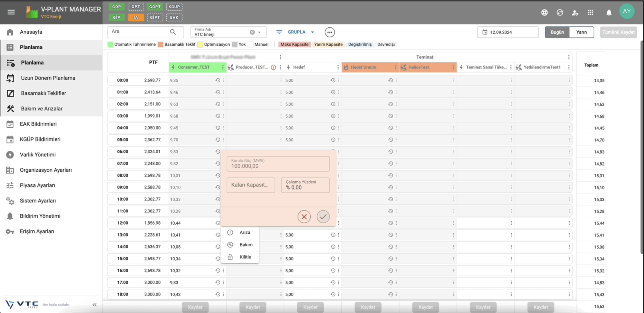Screen dimensions: 644x313
Task: Select Arıza from the context menu
Action: tap(245, 232)
